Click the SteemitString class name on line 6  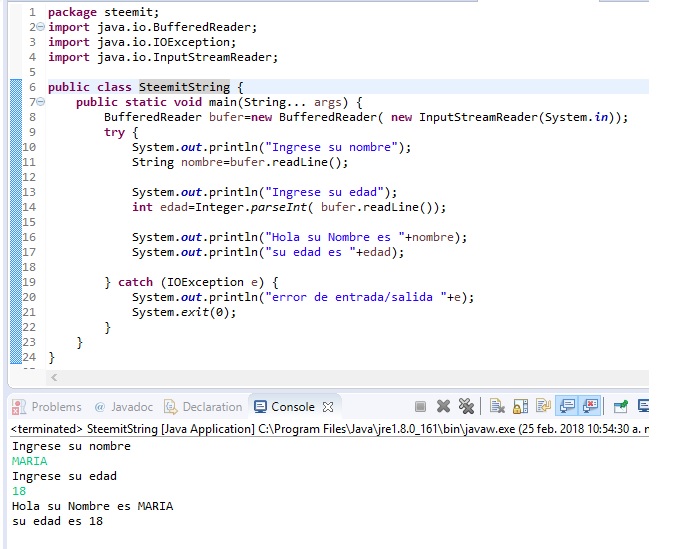[x=184, y=87]
